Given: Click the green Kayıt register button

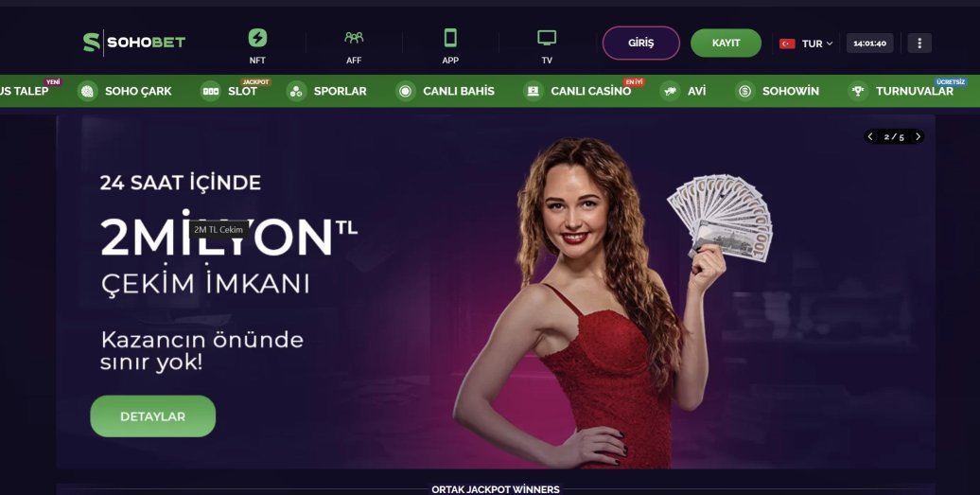Looking at the screenshot, I should tap(726, 44).
